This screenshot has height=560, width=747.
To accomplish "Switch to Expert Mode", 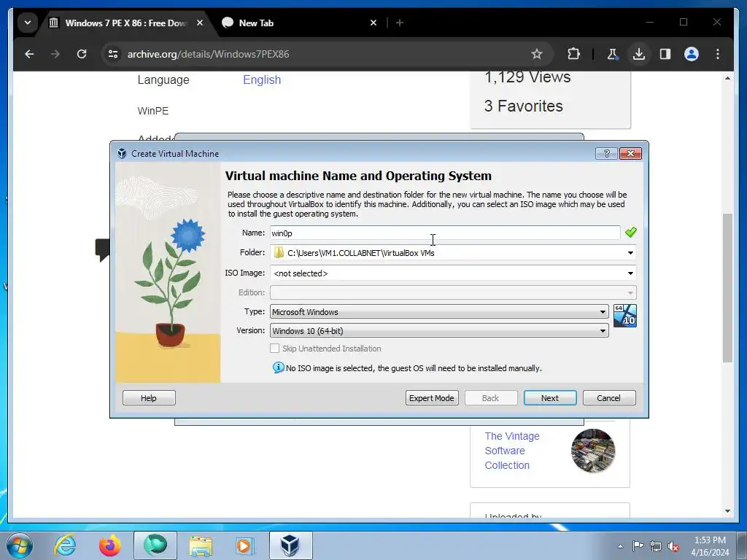I will (432, 398).
